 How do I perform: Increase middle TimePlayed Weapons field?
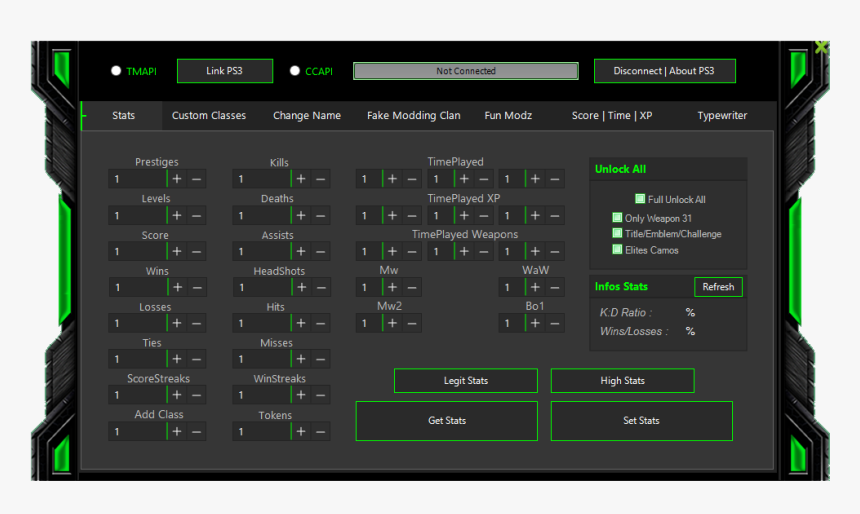(x=464, y=252)
